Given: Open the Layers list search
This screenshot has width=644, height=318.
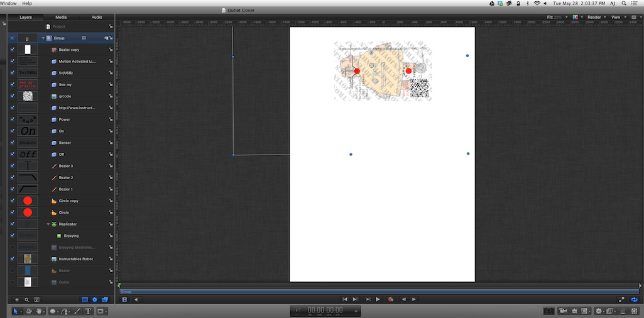Looking at the screenshot, I should (x=26, y=300).
